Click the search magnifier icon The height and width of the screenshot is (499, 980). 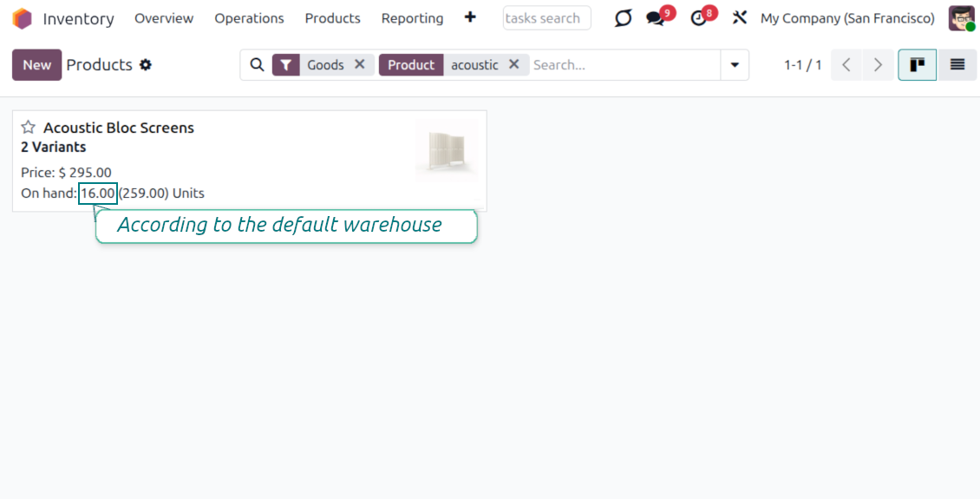257,65
